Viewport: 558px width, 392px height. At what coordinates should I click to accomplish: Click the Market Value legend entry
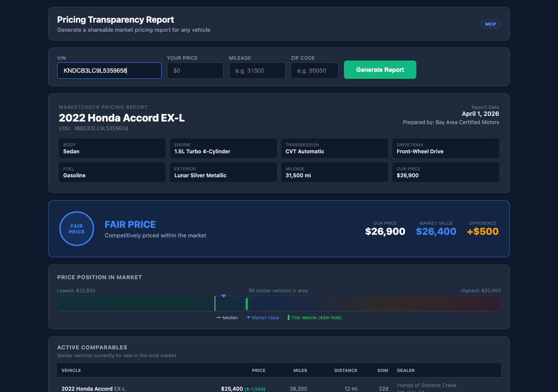click(x=263, y=318)
